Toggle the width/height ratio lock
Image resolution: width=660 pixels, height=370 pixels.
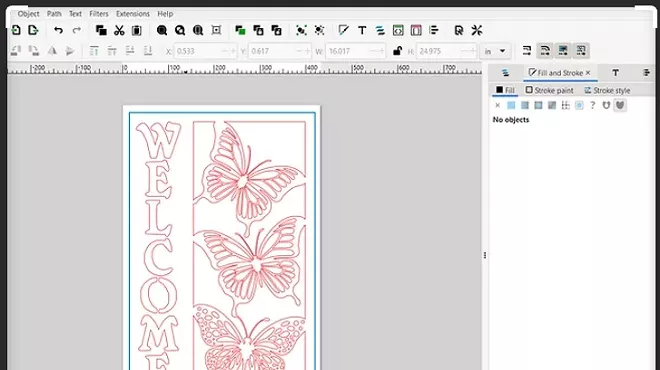(397, 51)
